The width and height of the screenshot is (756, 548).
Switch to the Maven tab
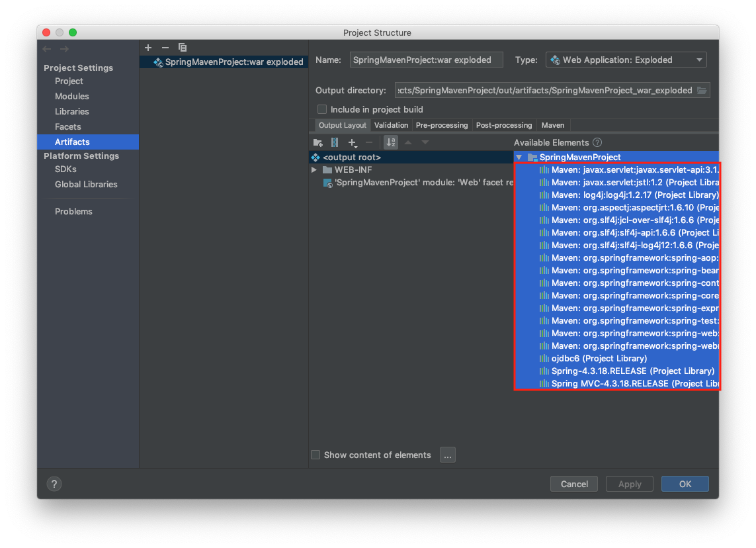[x=552, y=125]
